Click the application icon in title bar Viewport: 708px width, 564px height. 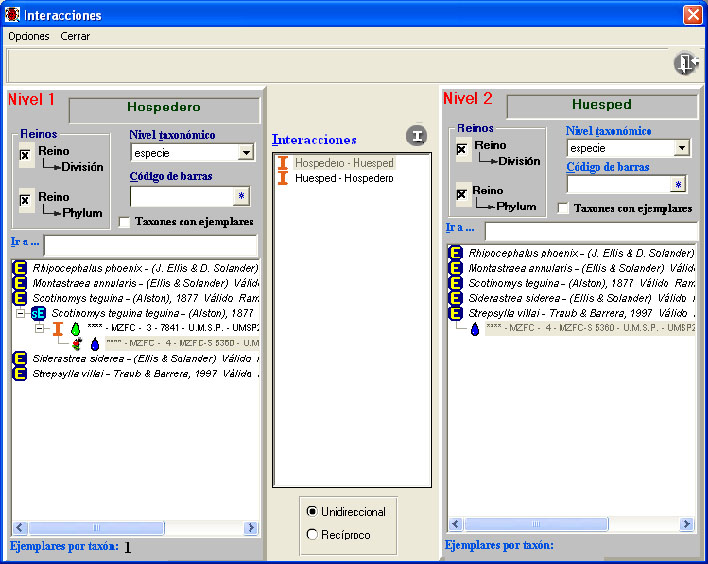click(12, 14)
